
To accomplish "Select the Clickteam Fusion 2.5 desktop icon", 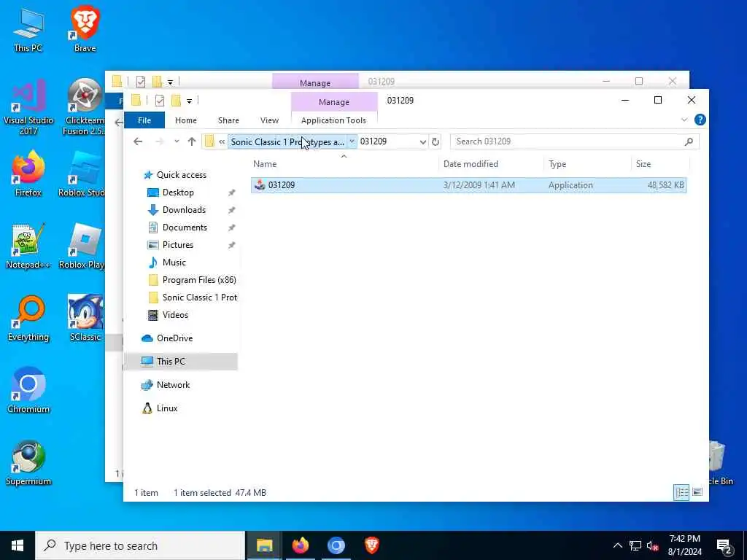I will [84, 106].
